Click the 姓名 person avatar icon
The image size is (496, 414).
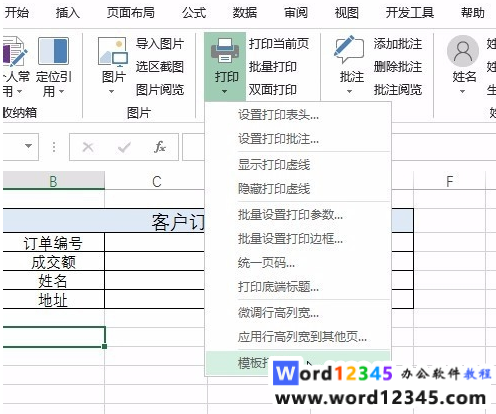click(463, 51)
